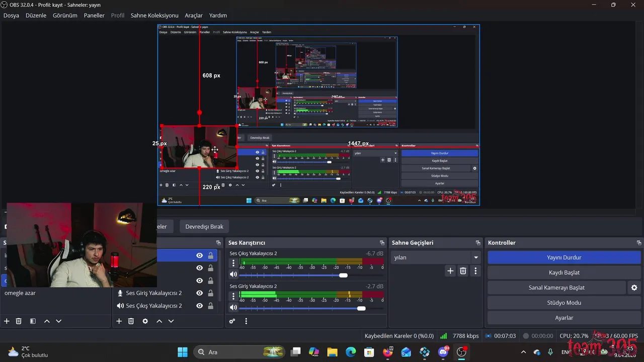Open the weather widget showing Çok bulutlu
This screenshot has height=362, width=644.
(29, 352)
